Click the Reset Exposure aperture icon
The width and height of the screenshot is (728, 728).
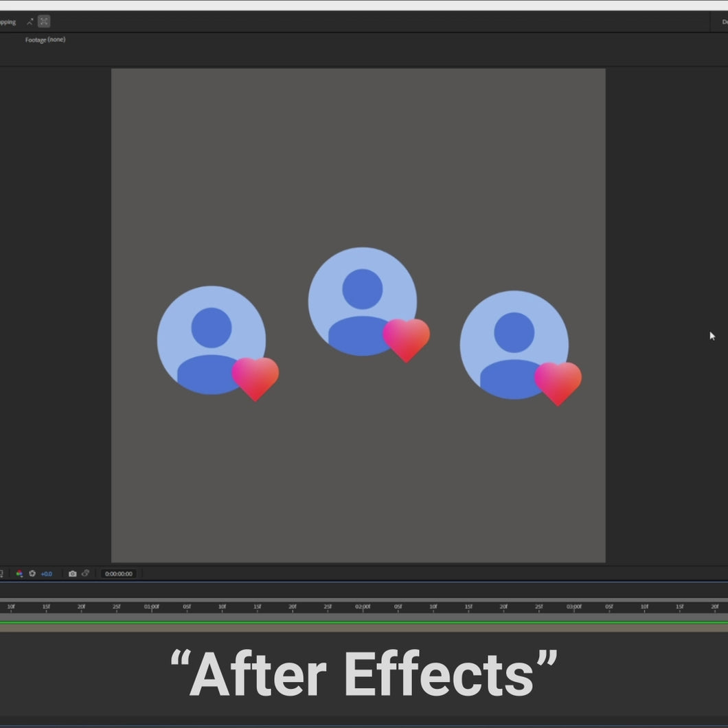click(x=32, y=573)
